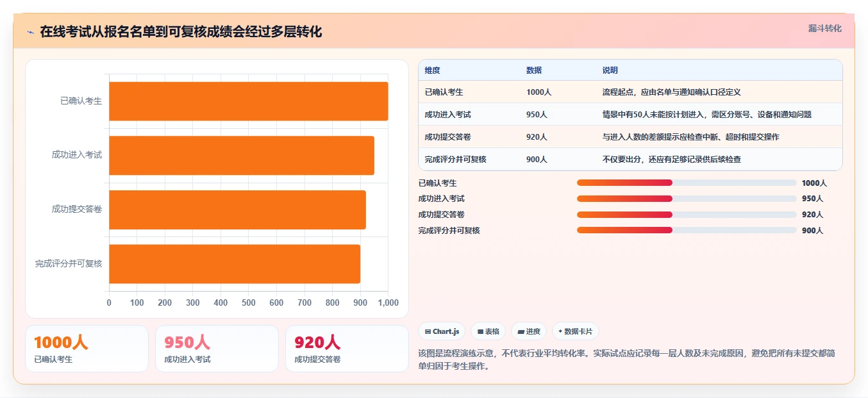Click the 1000人 value right of progress bars
The image size is (868, 398).
[814, 183]
